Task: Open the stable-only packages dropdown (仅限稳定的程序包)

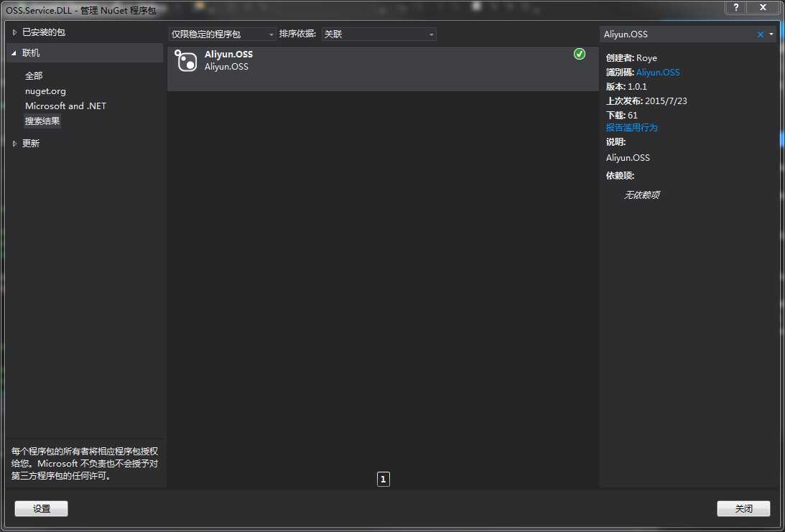Action: [x=222, y=34]
